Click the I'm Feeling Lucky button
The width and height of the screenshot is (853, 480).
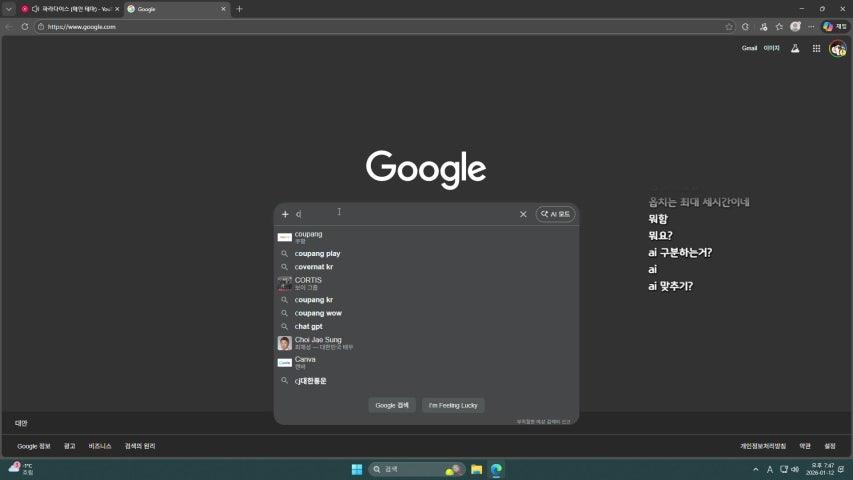click(453, 405)
